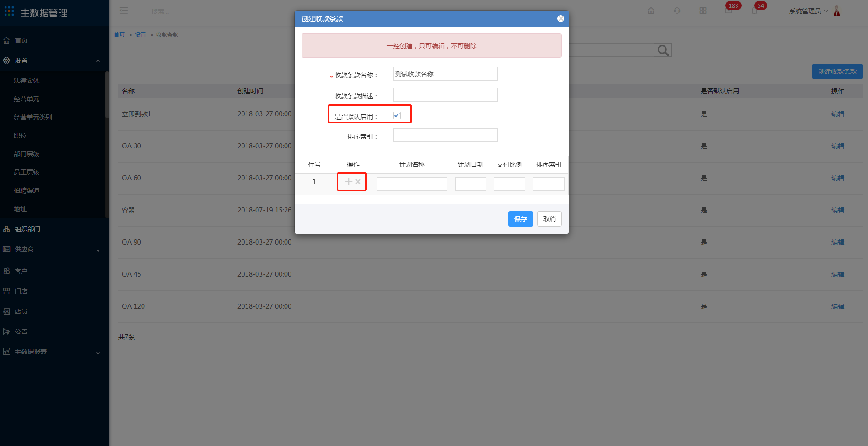Viewport: 868px width, 446px height.
Task: Click the user avatar icon
Action: pos(837,11)
